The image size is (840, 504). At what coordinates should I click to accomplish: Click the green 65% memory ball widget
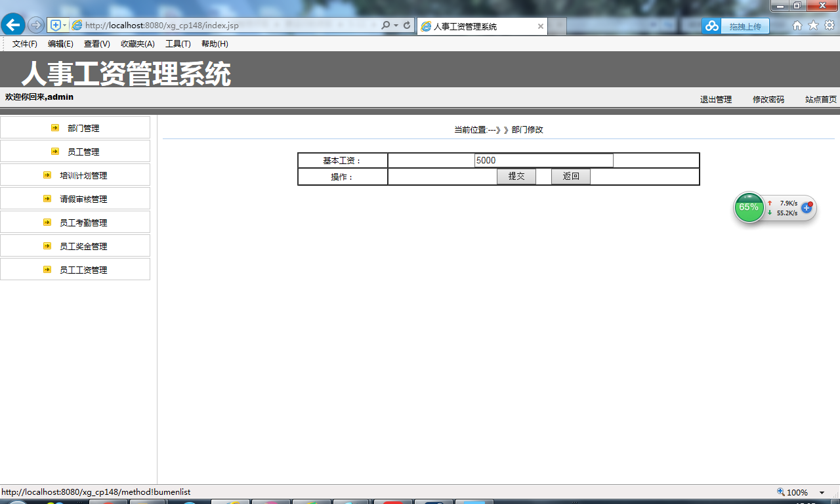[x=749, y=207]
